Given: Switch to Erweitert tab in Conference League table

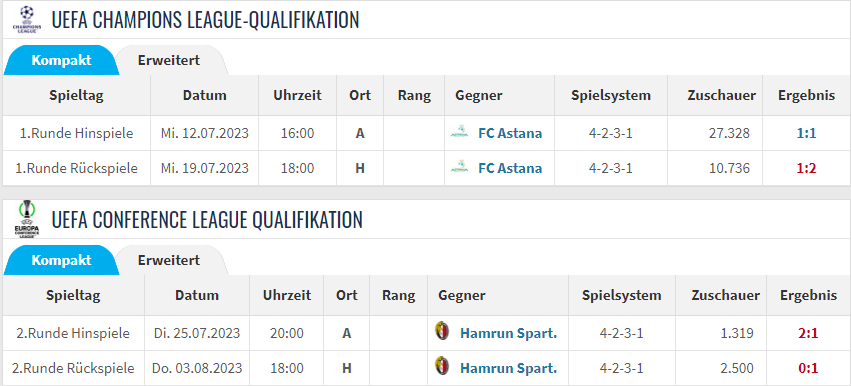Looking at the screenshot, I should coord(169,260).
